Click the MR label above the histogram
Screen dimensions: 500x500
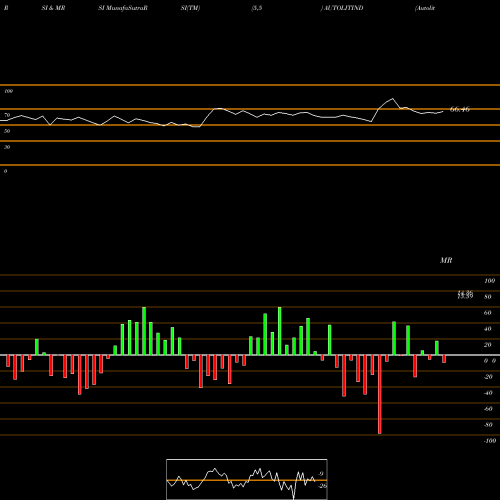pyautogui.click(x=446, y=260)
